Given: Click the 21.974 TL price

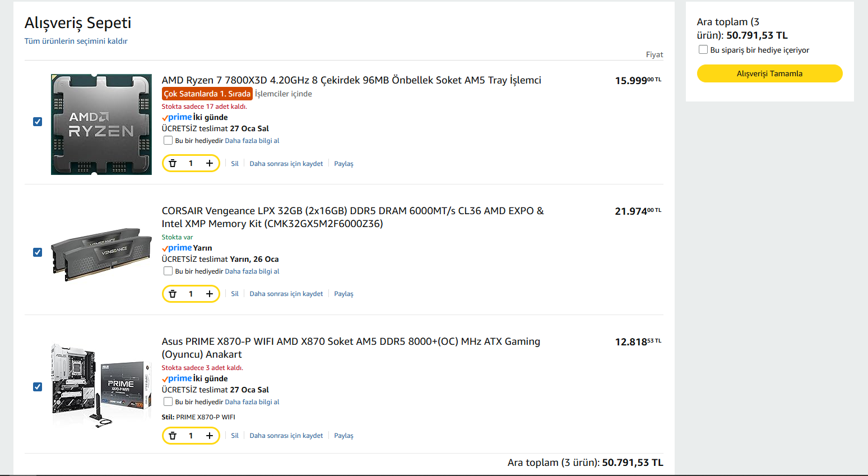Looking at the screenshot, I should click(638, 211).
